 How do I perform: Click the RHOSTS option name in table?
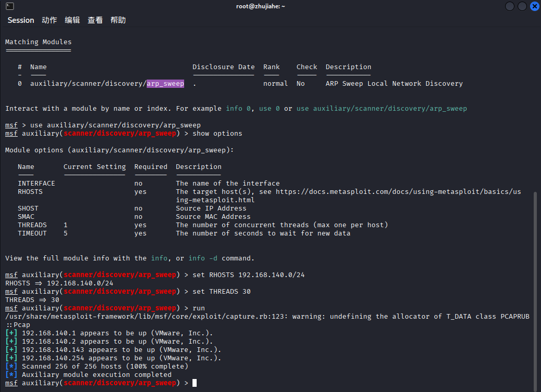(30, 192)
